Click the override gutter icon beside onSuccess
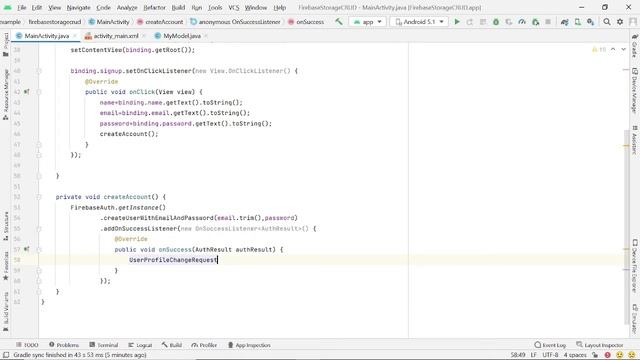 pos(27,249)
